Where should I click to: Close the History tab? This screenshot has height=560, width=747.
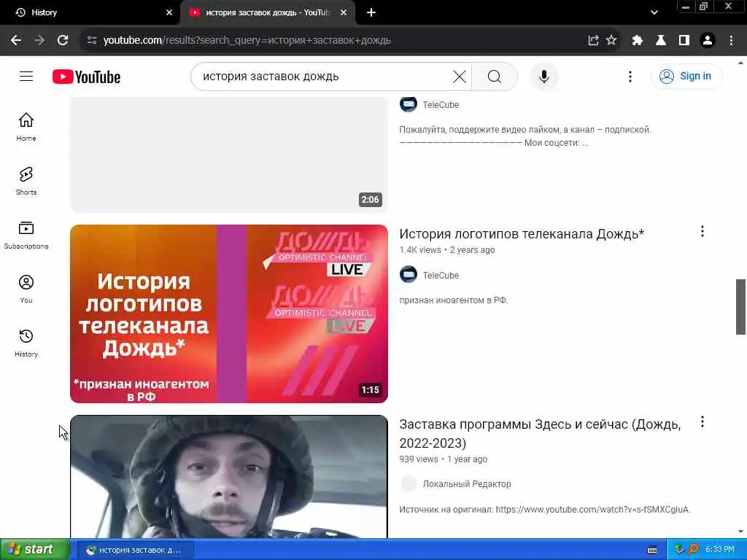point(169,12)
